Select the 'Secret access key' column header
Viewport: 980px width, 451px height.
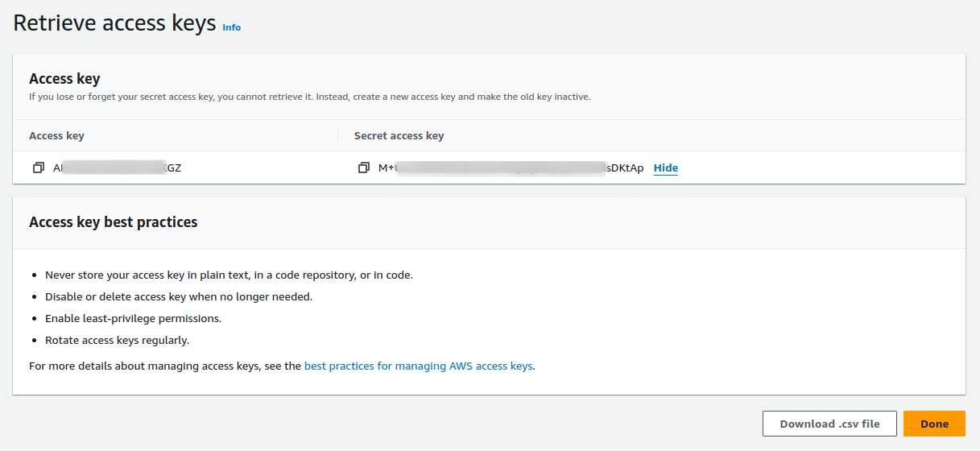pyautogui.click(x=399, y=135)
